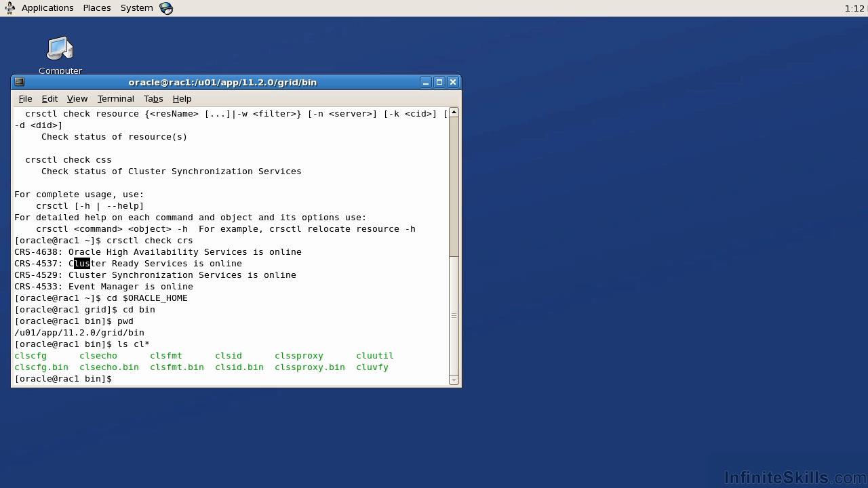Click 'clssproxy' file name in listing

click(299, 356)
